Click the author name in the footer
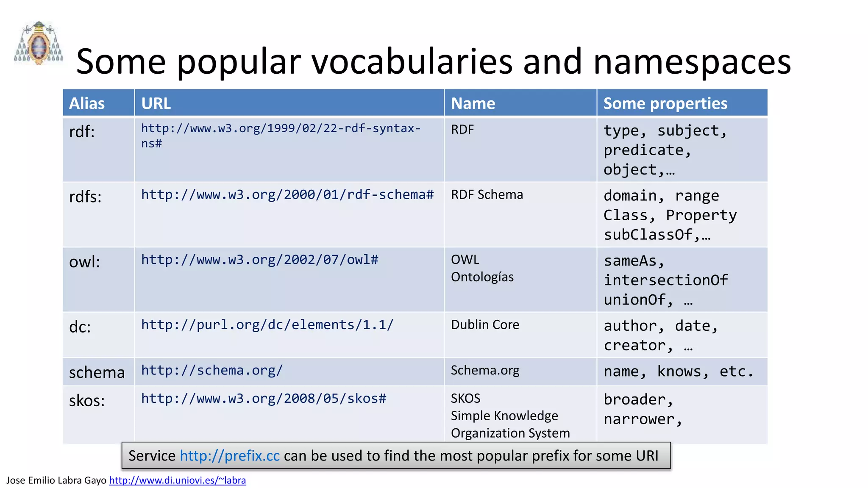 point(56,480)
